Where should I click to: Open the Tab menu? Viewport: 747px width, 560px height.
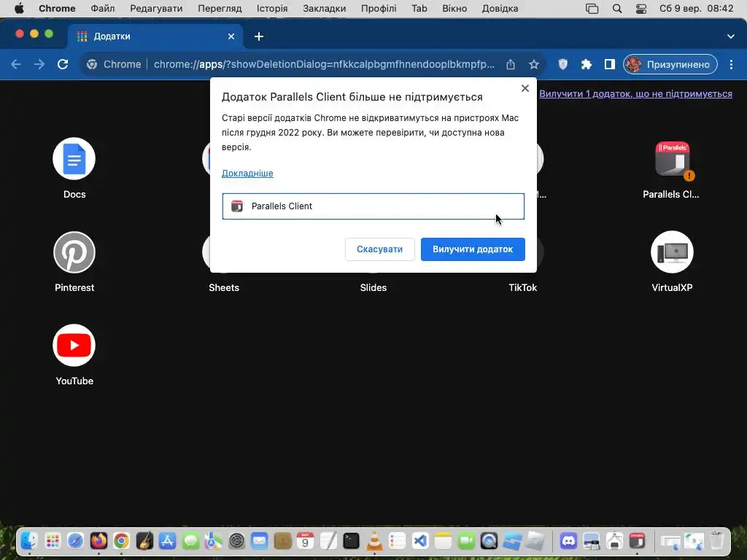[419, 9]
